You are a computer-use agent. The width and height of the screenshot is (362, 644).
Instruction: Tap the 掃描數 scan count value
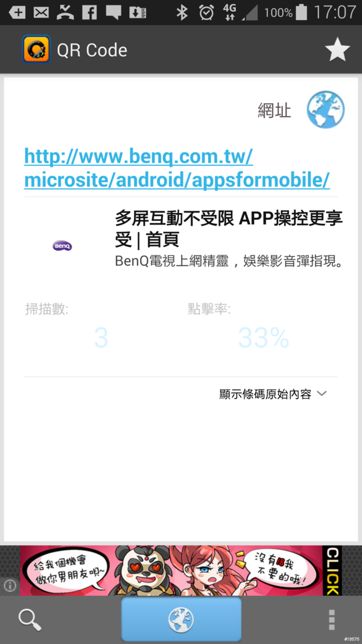point(101,338)
